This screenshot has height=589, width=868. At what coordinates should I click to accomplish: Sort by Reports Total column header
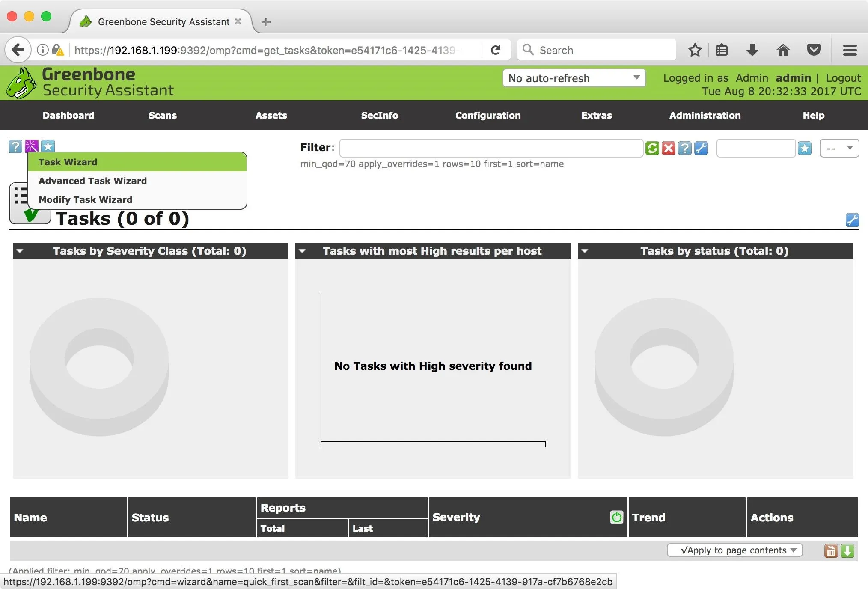(273, 528)
